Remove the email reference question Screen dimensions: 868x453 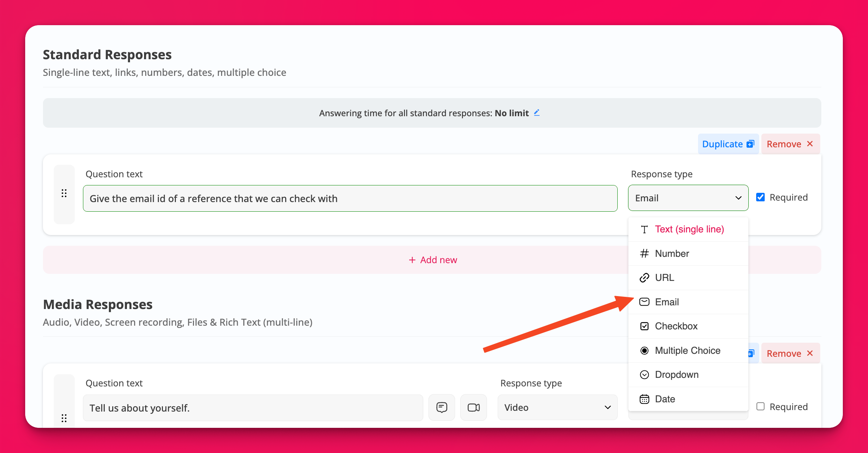[x=790, y=144]
